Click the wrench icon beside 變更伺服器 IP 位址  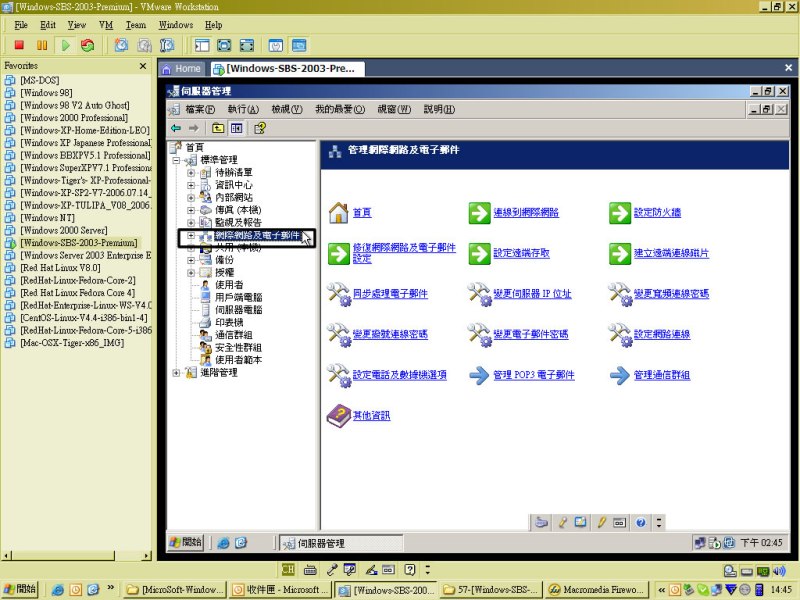click(x=479, y=294)
